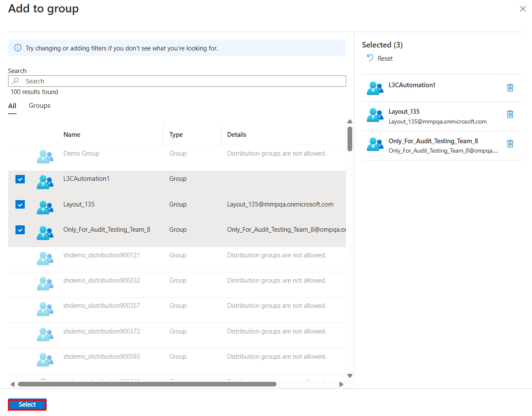The height and width of the screenshot is (416, 532).
Task: Click the Type column header
Action: tap(175, 134)
